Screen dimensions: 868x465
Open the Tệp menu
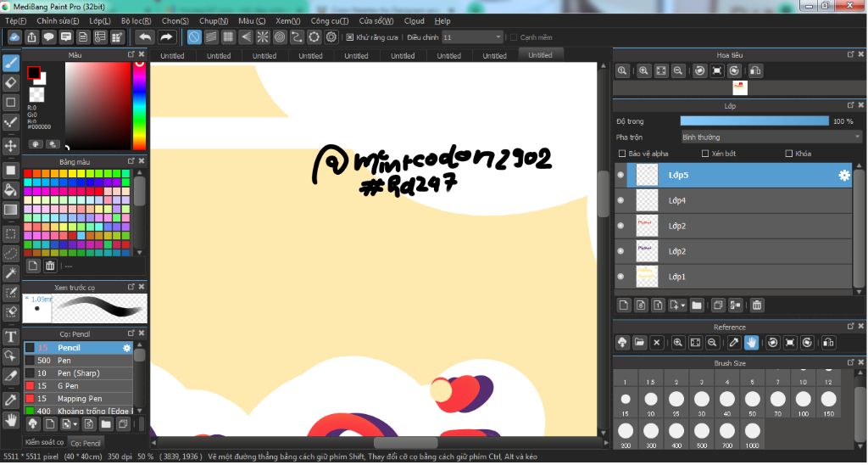click(x=15, y=21)
